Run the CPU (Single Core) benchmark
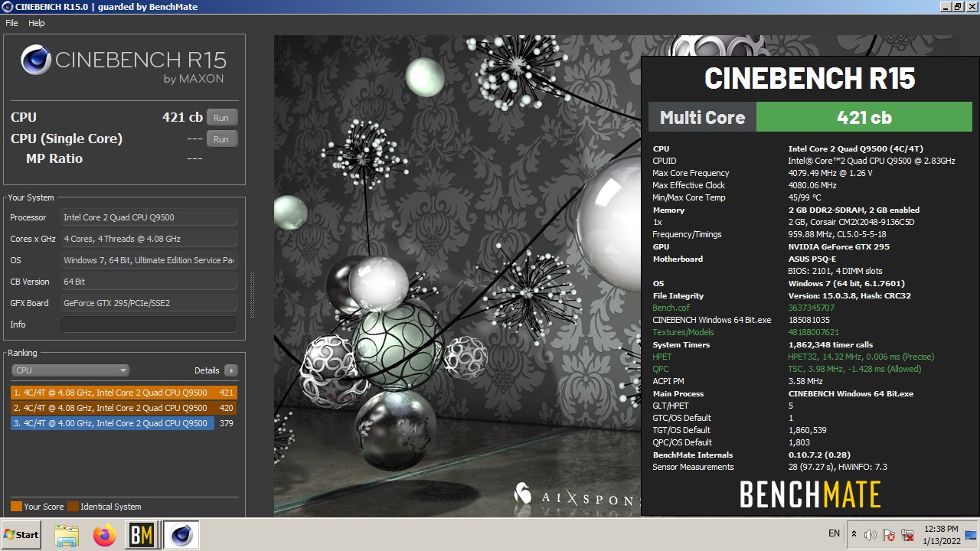Viewport: 980px width, 551px height. coord(221,139)
